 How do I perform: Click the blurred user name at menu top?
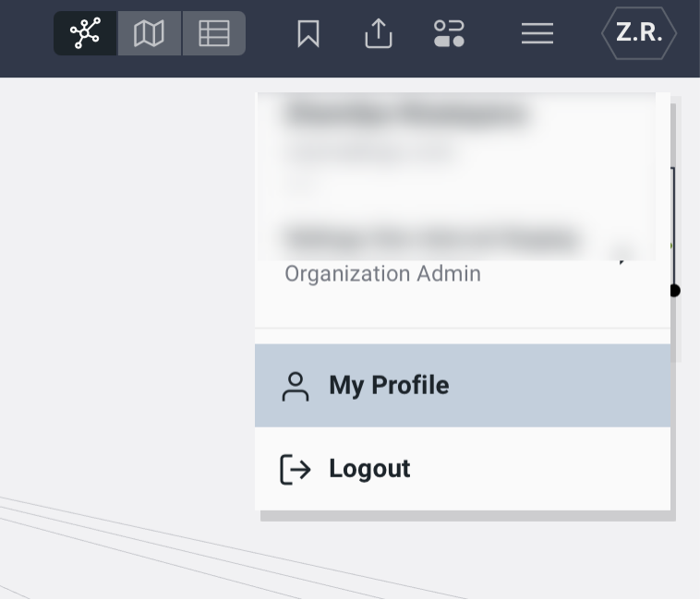pos(406,114)
